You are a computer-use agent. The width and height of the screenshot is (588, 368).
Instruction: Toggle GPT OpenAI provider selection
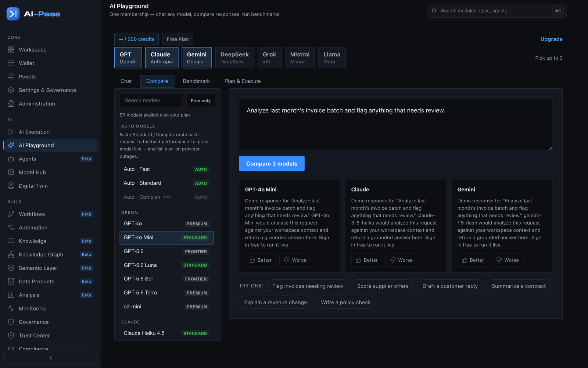click(x=128, y=58)
